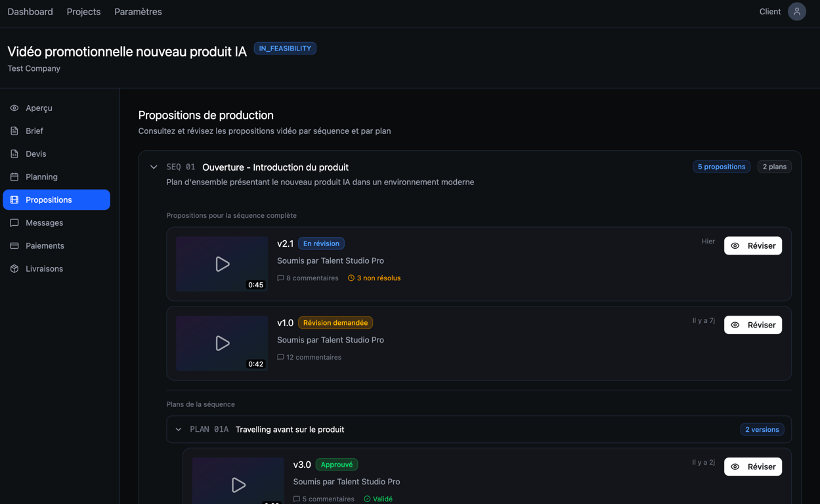Click the comment icon next to 5 commentaires
This screenshot has height=504, width=820.
pos(297,499)
